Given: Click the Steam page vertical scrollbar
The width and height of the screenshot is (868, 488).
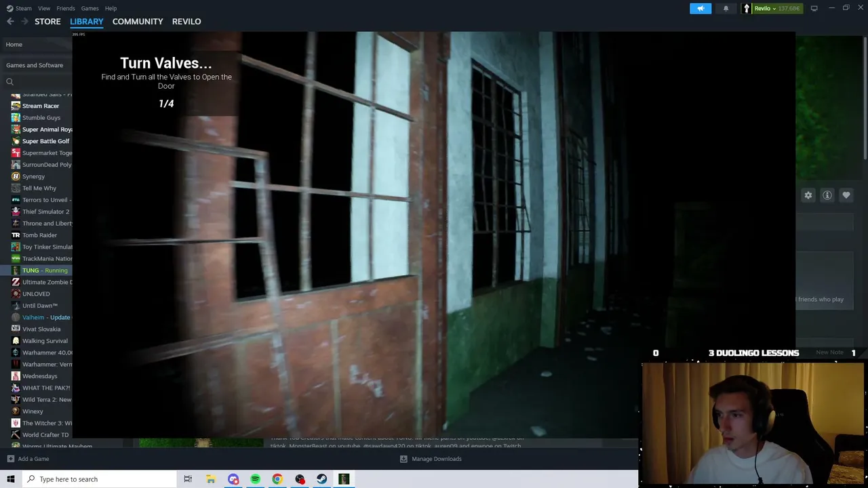Looking at the screenshot, I should 865,98.
